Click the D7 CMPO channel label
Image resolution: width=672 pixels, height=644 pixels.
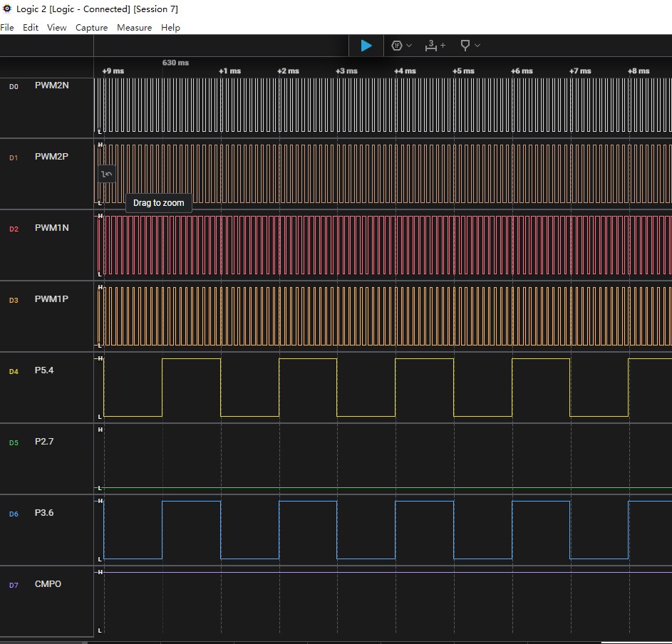click(x=48, y=584)
